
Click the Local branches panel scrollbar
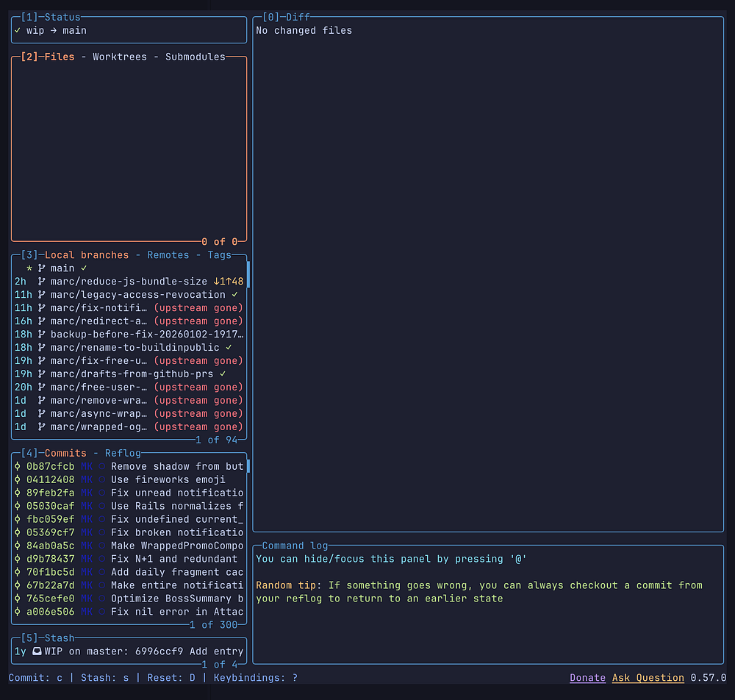click(248, 274)
